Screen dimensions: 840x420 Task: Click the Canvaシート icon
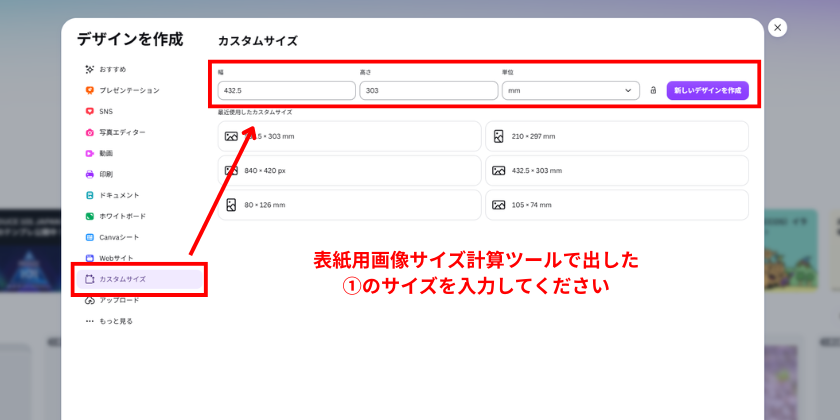tap(89, 237)
